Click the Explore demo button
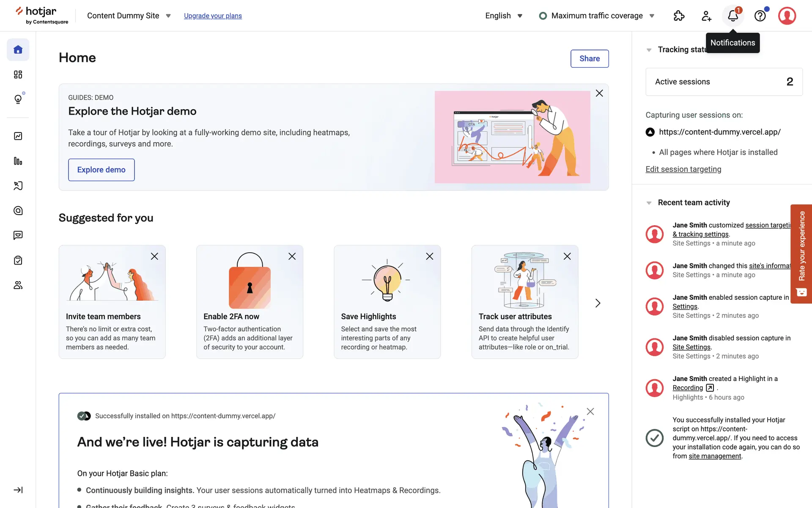 point(101,170)
